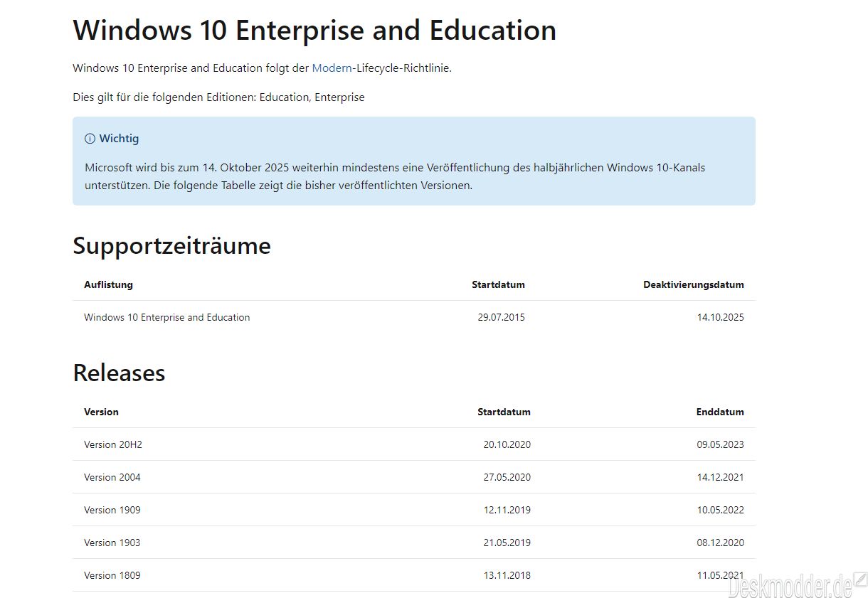Select the Version 1909 row label
The height and width of the screenshot is (598, 868).
pos(112,510)
